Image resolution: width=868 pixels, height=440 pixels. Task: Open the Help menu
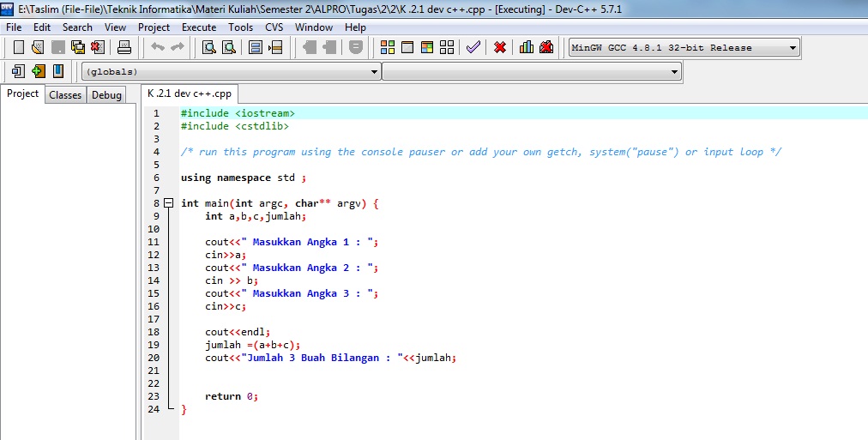point(355,27)
